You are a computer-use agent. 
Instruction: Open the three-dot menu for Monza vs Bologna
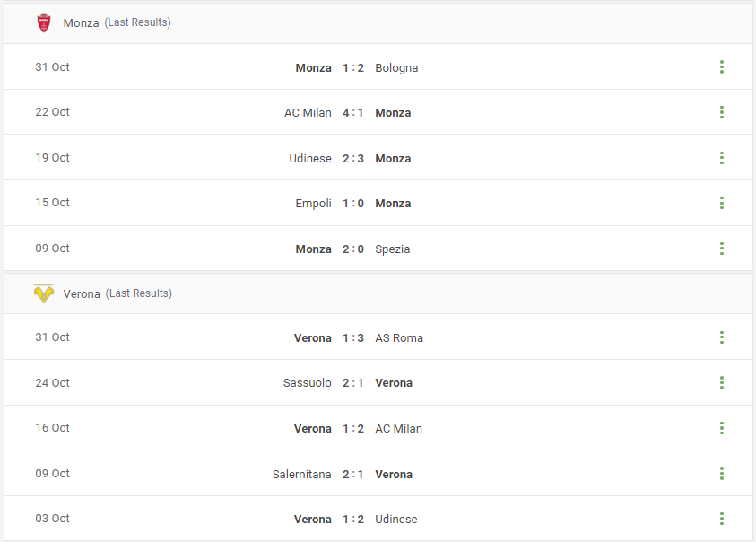[x=722, y=67]
